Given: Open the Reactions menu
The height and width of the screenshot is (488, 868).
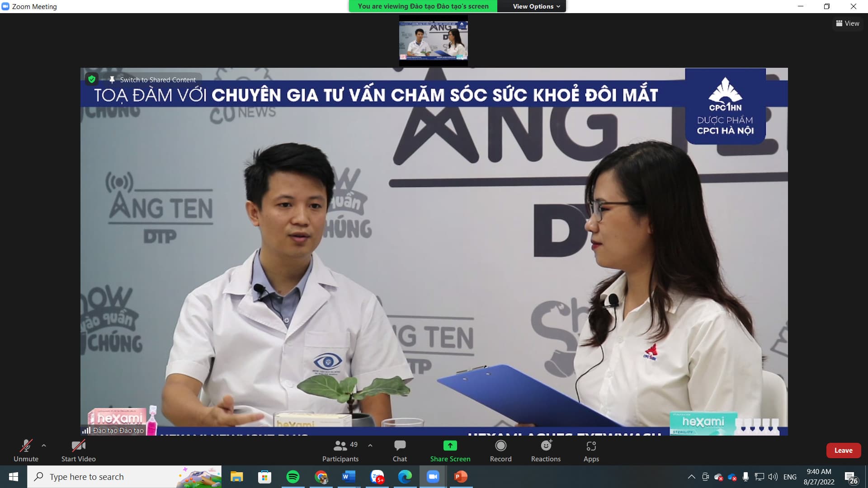Looking at the screenshot, I should pos(546,450).
